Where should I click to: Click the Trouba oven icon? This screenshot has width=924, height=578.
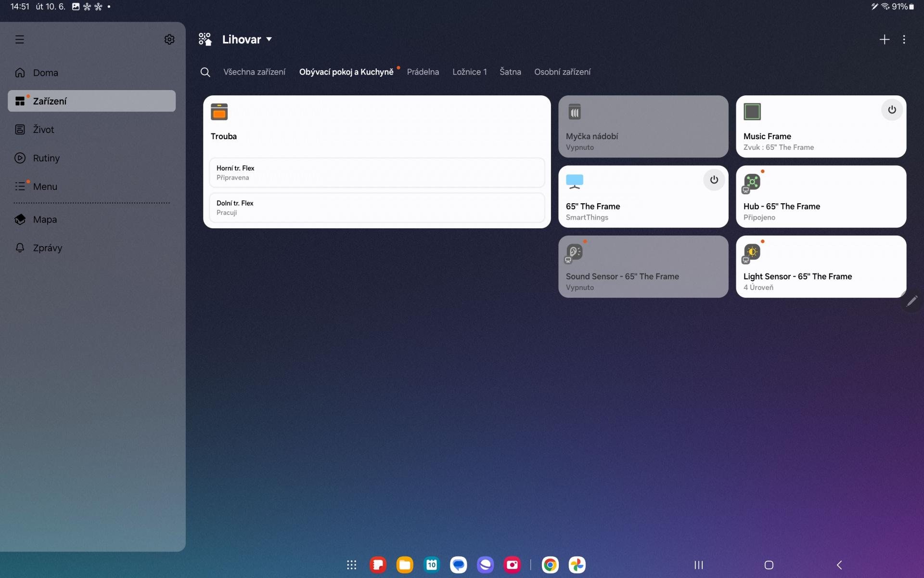click(x=219, y=112)
